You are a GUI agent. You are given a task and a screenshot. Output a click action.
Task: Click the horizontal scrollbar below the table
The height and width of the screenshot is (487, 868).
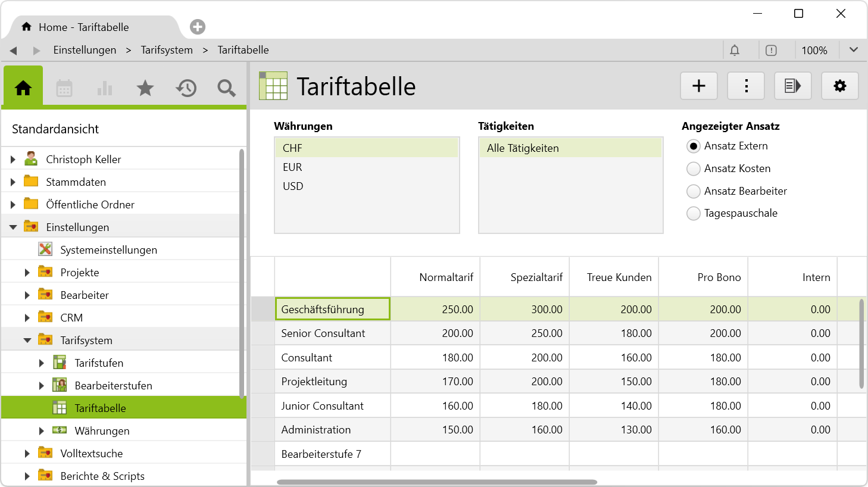436,482
